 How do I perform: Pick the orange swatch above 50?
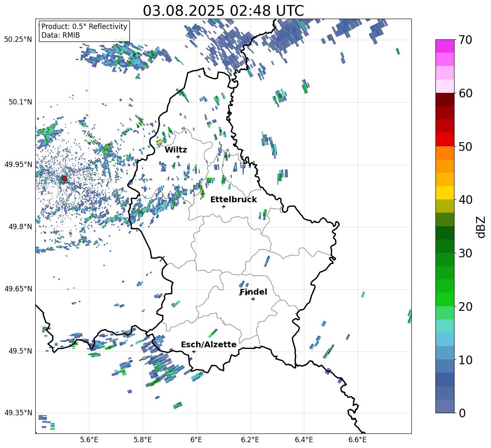tap(445, 153)
